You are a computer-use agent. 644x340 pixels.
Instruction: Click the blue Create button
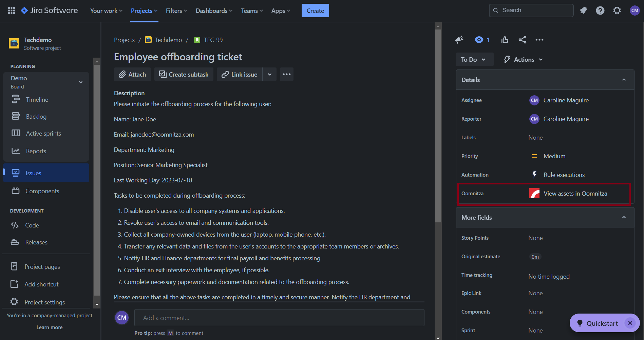click(x=315, y=11)
